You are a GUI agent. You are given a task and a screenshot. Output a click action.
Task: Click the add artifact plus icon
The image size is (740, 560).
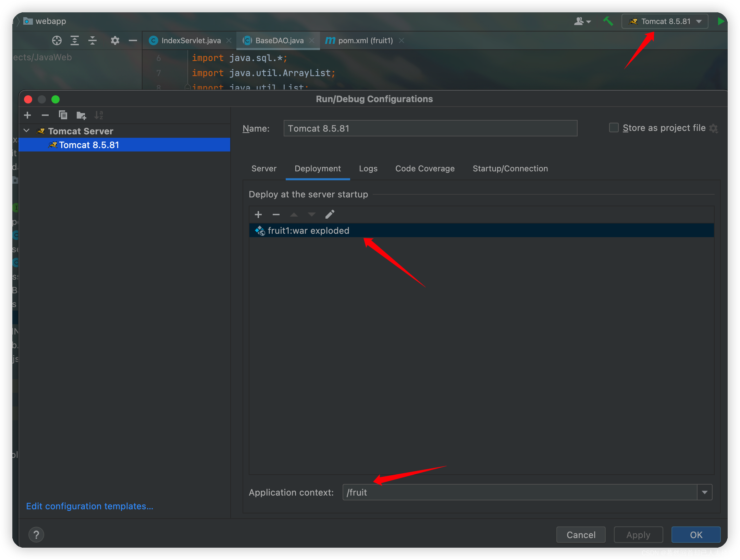(x=258, y=214)
